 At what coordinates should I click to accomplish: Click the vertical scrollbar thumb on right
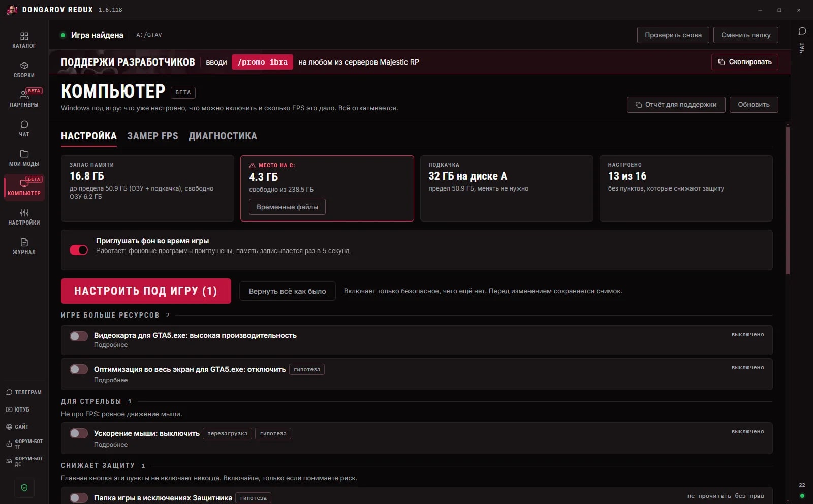tap(788, 201)
